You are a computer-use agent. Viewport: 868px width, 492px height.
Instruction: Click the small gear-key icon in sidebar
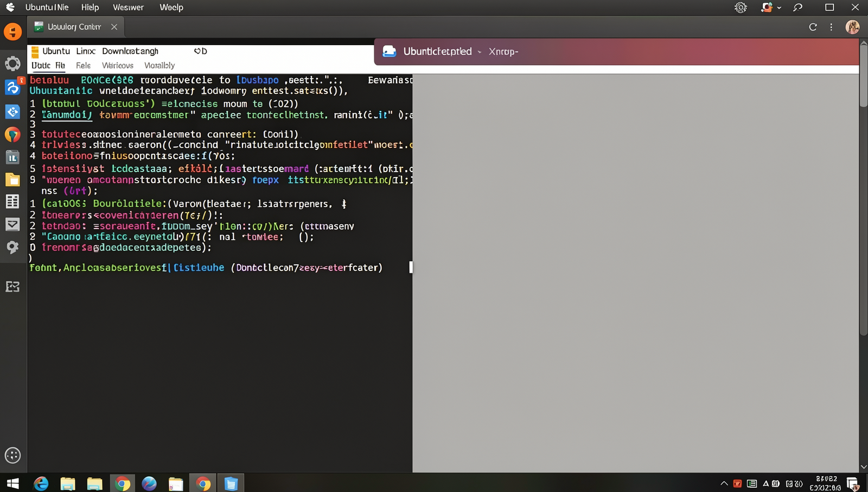[12, 247]
